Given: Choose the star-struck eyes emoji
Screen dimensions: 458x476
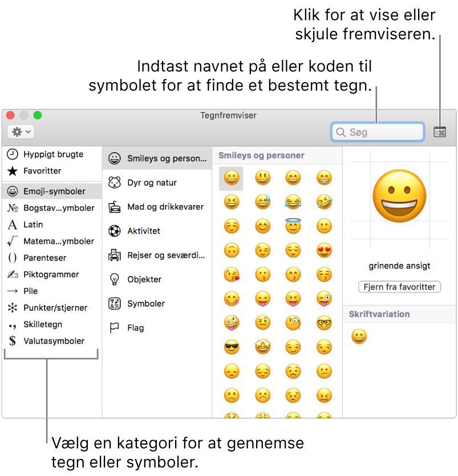Looking at the screenshot, I should 263,347.
